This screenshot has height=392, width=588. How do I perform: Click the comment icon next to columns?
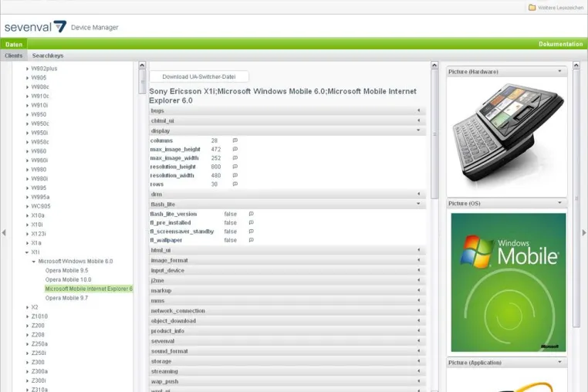click(235, 140)
